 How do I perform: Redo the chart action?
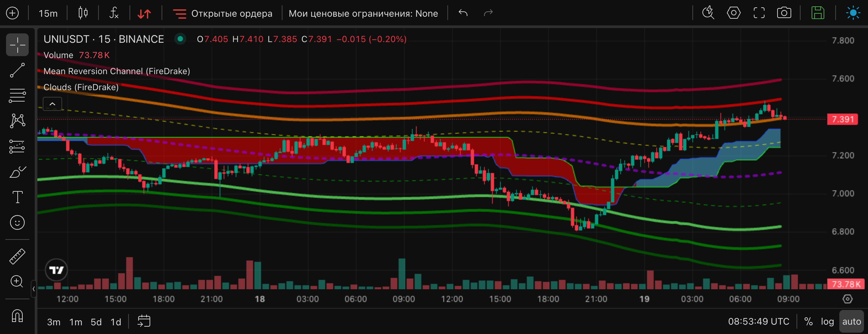(x=488, y=13)
